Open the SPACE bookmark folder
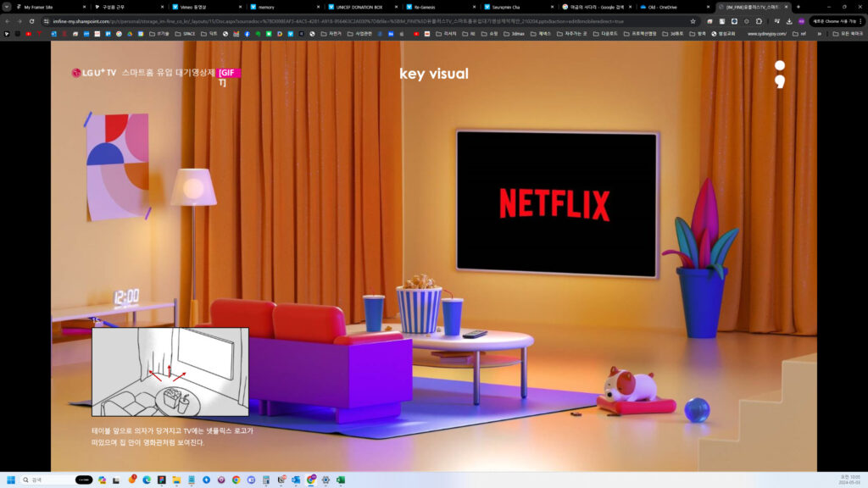The height and width of the screenshot is (488, 868). click(186, 34)
